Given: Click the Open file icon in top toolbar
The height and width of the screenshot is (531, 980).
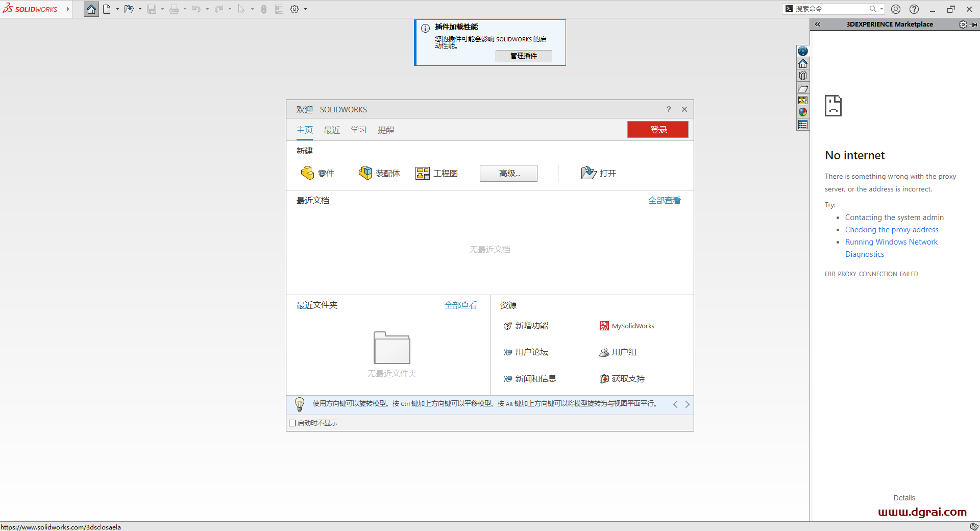Looking at the screenshot, I should [129, 9].
